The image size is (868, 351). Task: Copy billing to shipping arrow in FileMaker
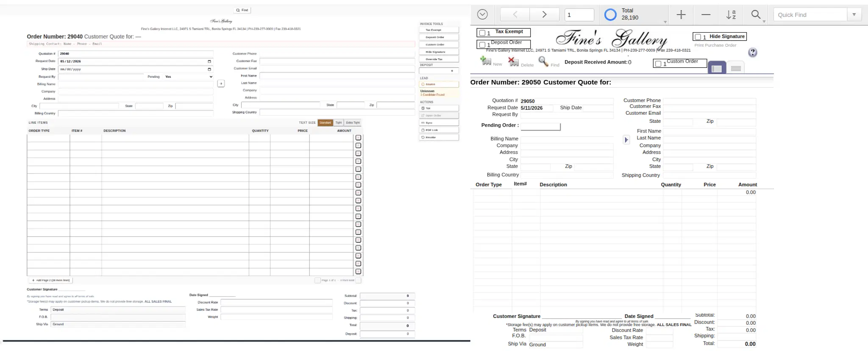tap(626, 140)
